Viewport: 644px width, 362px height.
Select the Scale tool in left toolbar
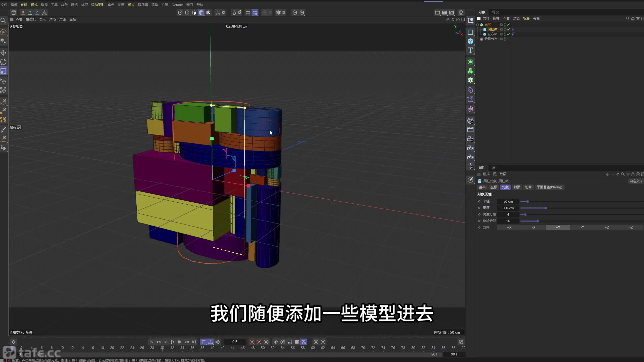[4, 71]
